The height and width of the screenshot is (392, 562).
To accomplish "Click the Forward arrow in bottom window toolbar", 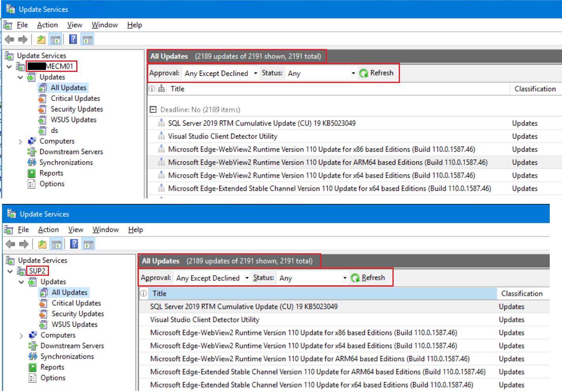I will point(24,244).
